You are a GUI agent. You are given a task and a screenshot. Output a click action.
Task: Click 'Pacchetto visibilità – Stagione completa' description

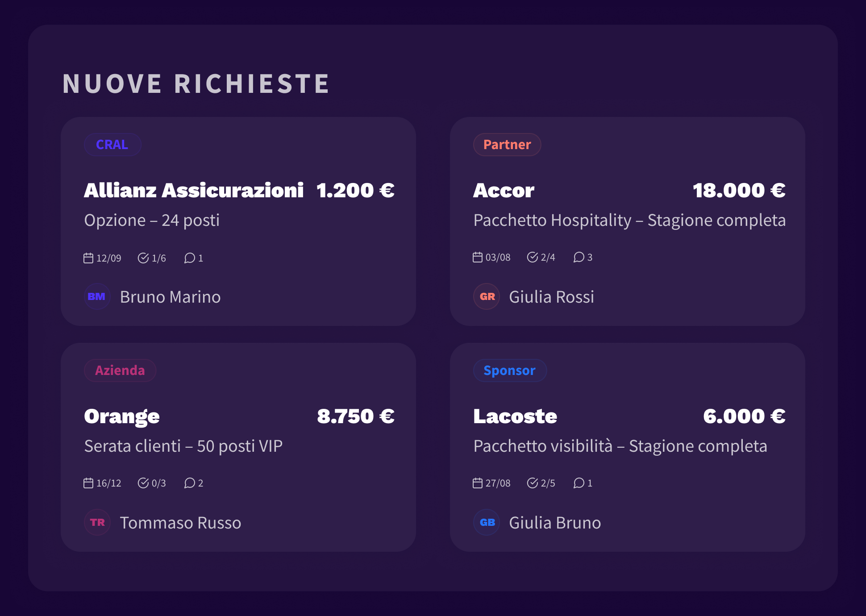[x=620, y=446]
